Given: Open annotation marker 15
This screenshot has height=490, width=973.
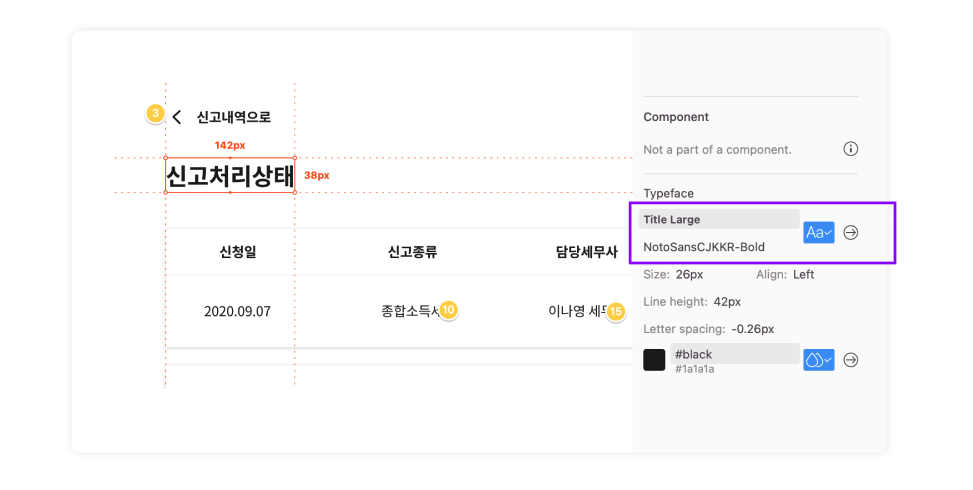Looking at the screenshot, I should pyautogui.click(x=615, y=311).
